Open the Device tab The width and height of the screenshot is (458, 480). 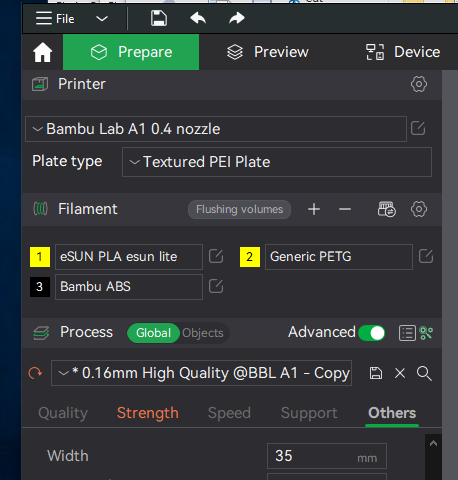tap(403, 52)
